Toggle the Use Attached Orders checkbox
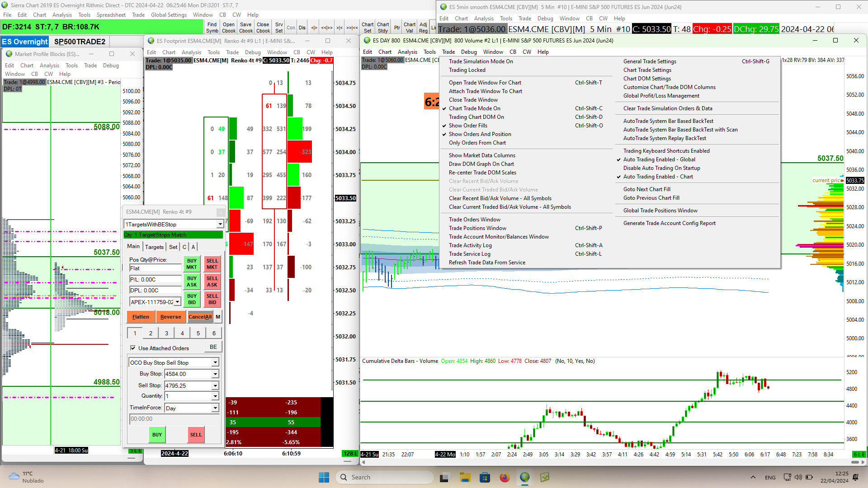 (133, 348)
